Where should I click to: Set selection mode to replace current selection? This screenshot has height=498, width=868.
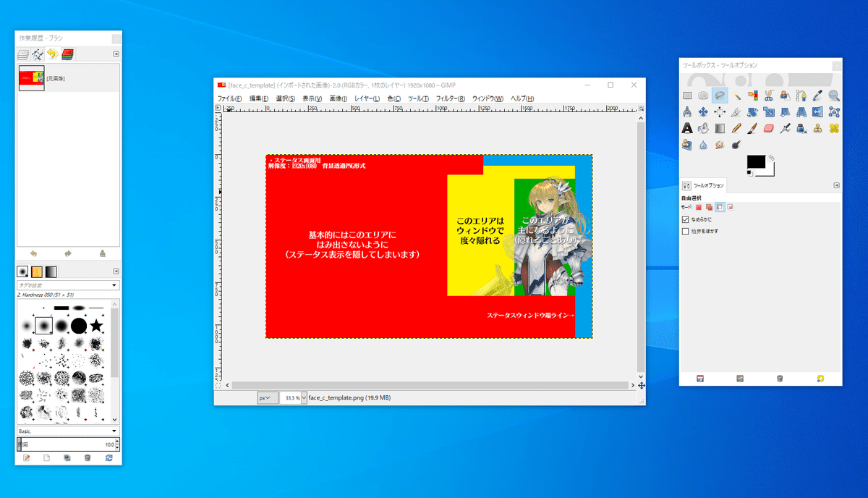[699, 208]
